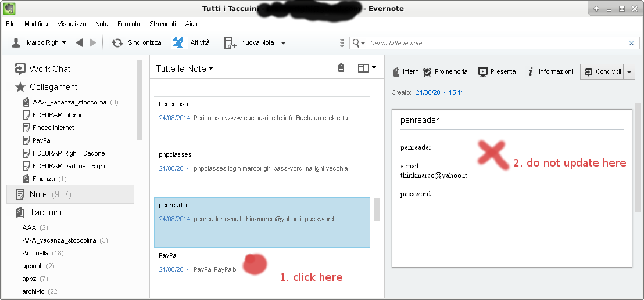Screen dimensions: 644x300
Task: Open the search options magnifier dropdown
Action: (359, 43)
